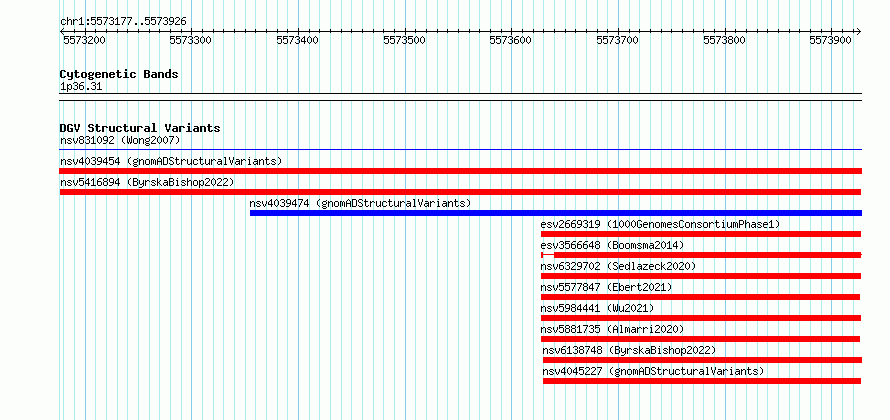Click the chr1:5573177..5573926 region label
Image resolution: width=890 pixels, height=420 pixels.
coord(123,22)
